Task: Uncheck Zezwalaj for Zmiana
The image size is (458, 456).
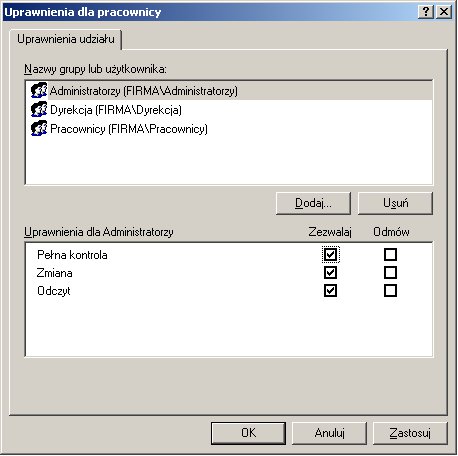Action: 330,273
